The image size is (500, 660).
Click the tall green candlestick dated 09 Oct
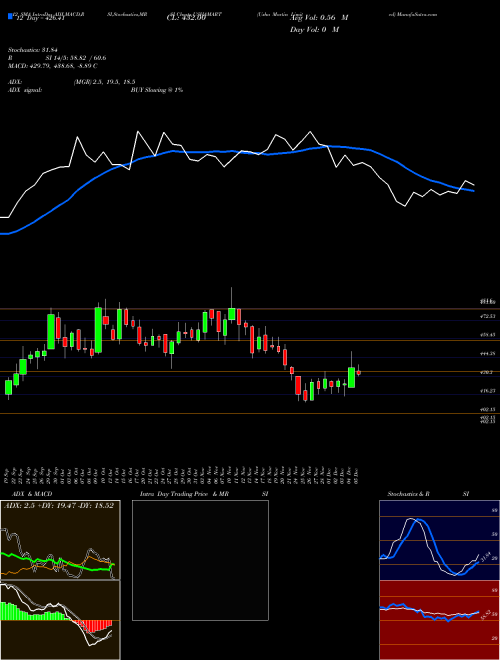coord(98,330)
